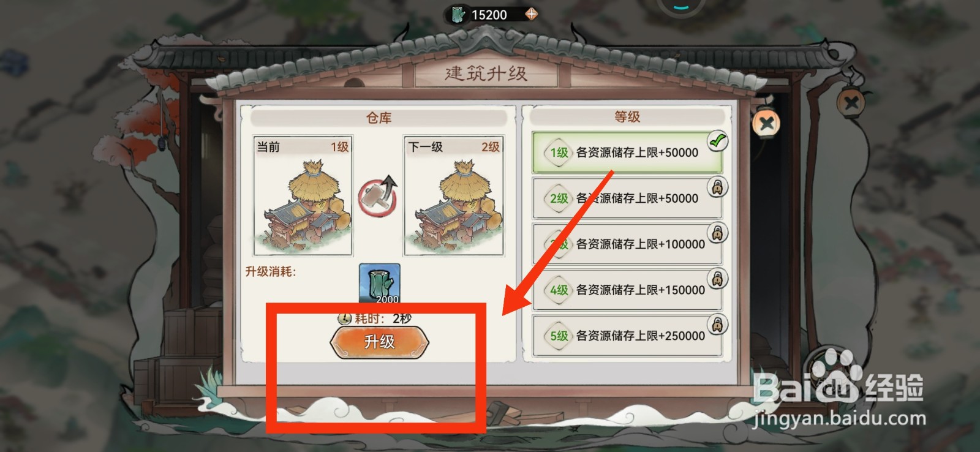Click the next level 2 warehouse image
Viewport: 980px width, 452px height.
454,196
